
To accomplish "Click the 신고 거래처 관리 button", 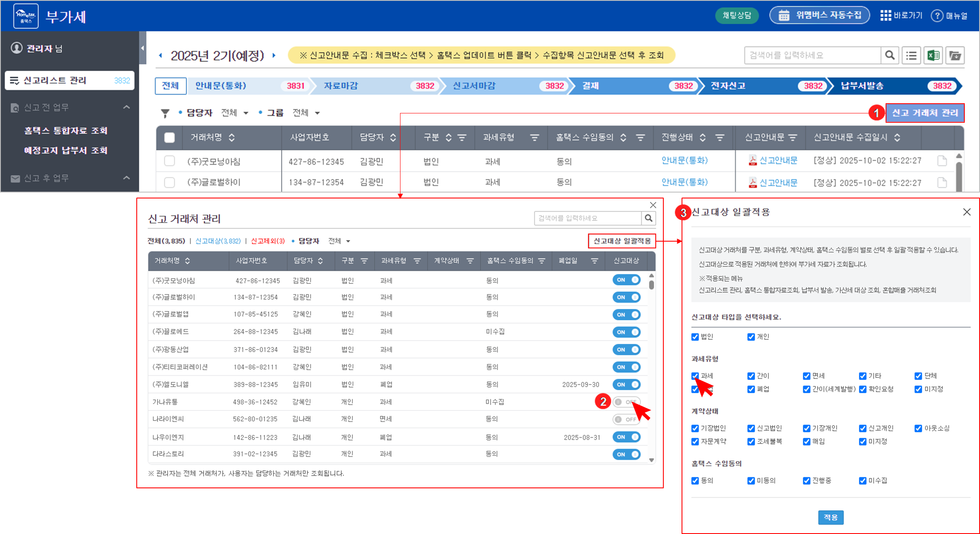I will point(925,113).
